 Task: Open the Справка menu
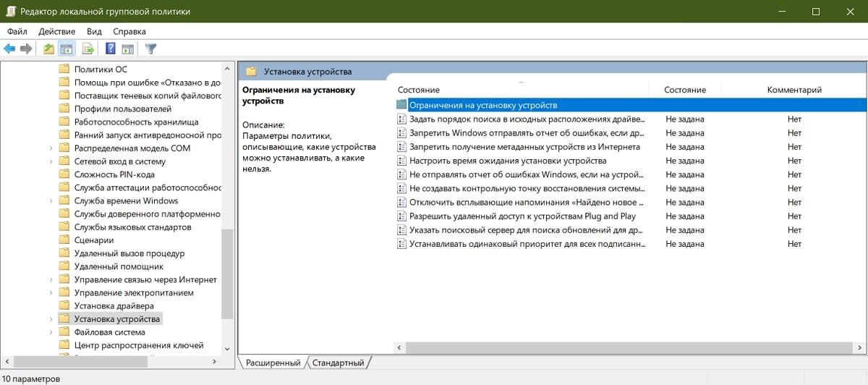[129, 32]
